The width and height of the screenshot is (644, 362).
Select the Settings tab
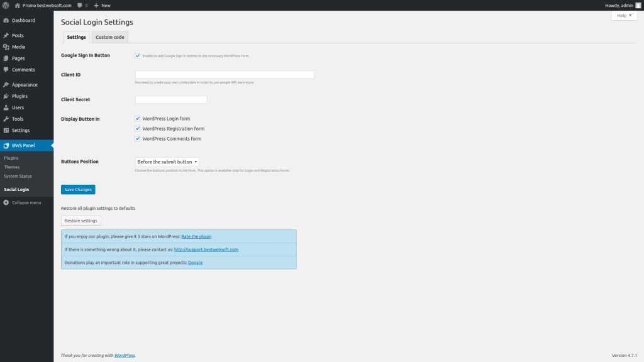[x=76, y=37]
